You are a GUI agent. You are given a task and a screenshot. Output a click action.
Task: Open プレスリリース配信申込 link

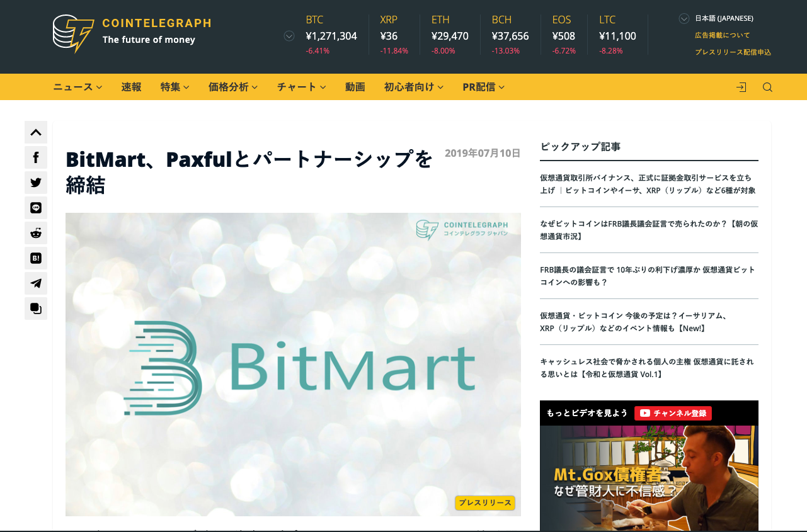pyautogui.click(x=733, y=52)
